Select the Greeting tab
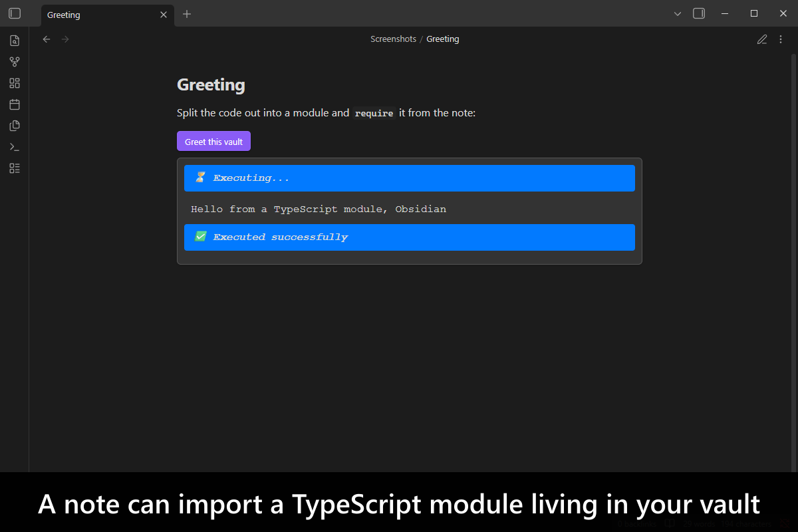The image size is (798, 532). coord(108,15)
